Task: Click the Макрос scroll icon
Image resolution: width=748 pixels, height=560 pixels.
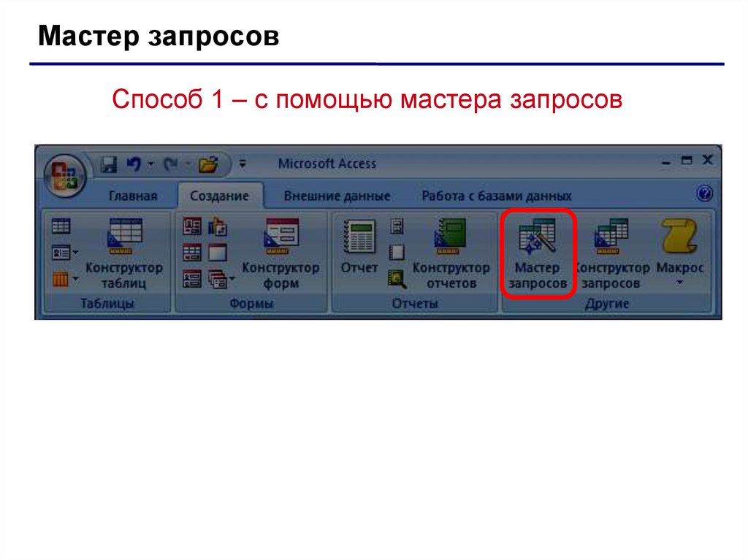Action: [x=680, y=236]
